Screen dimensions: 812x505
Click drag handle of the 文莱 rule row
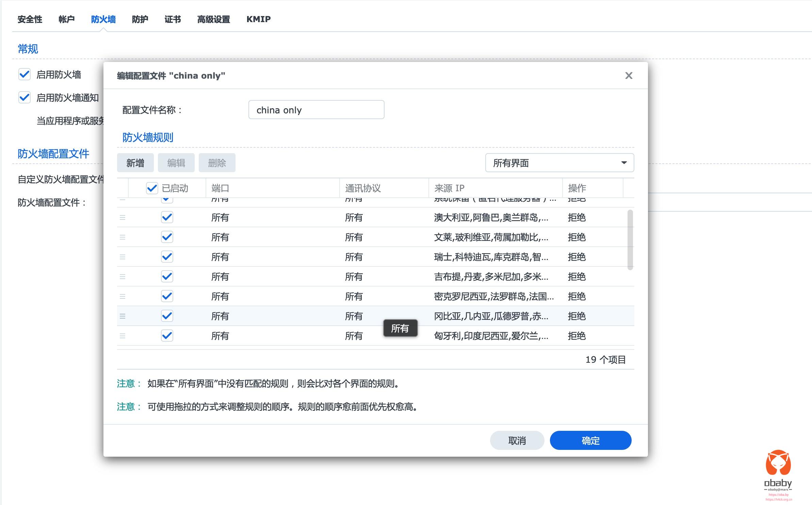click(123, 237)
